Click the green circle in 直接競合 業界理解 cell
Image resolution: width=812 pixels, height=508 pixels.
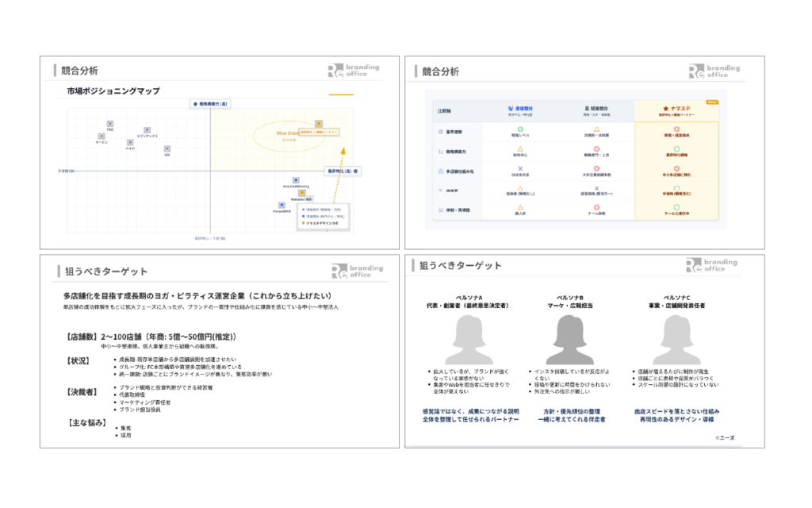pyautogui.click(x=520, y=129)
